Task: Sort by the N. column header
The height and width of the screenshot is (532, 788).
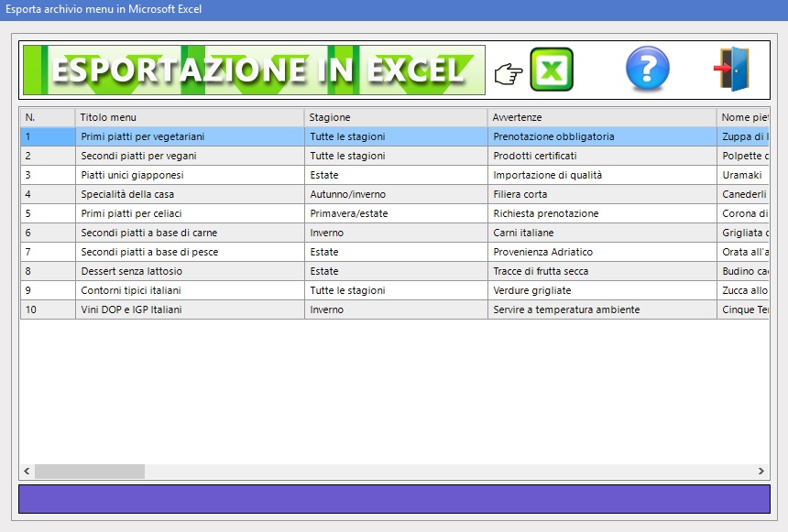Action: tap(48, 117)
